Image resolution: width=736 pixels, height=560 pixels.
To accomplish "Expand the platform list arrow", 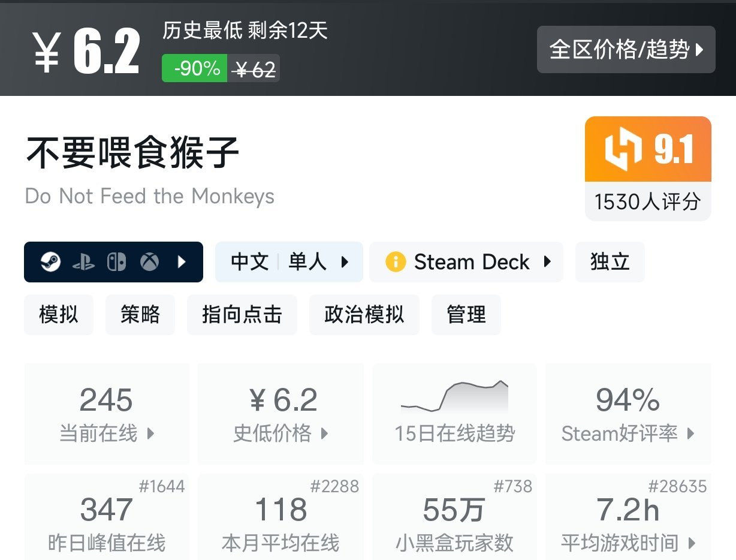I will (182, 262).
